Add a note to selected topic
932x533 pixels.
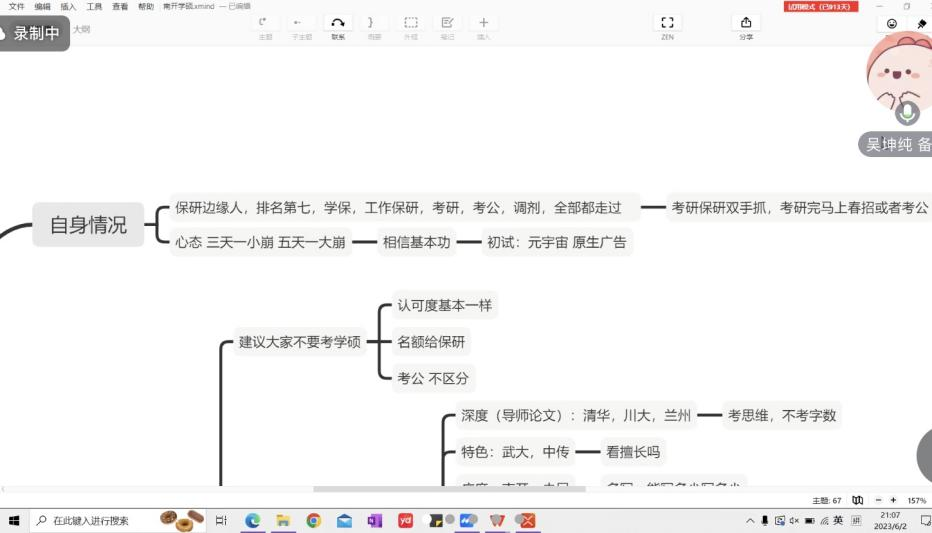(447, 28)
